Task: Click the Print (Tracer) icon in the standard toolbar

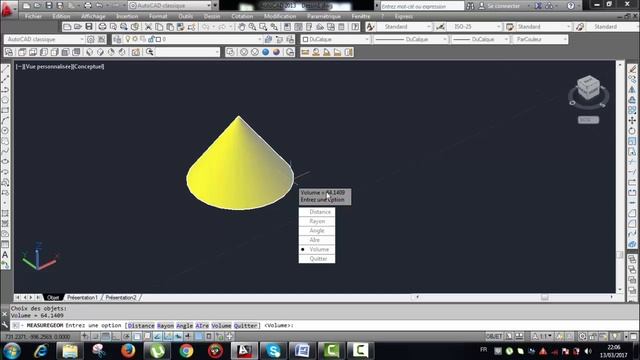Action: point(102,27)
